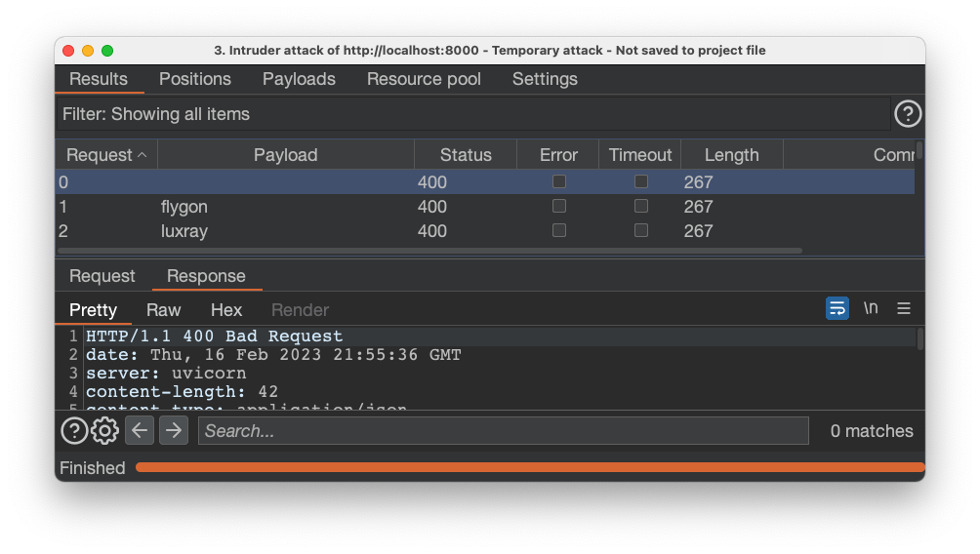Click the Search input field
Viewport: 980px width, 554px height.
[503, 431]
